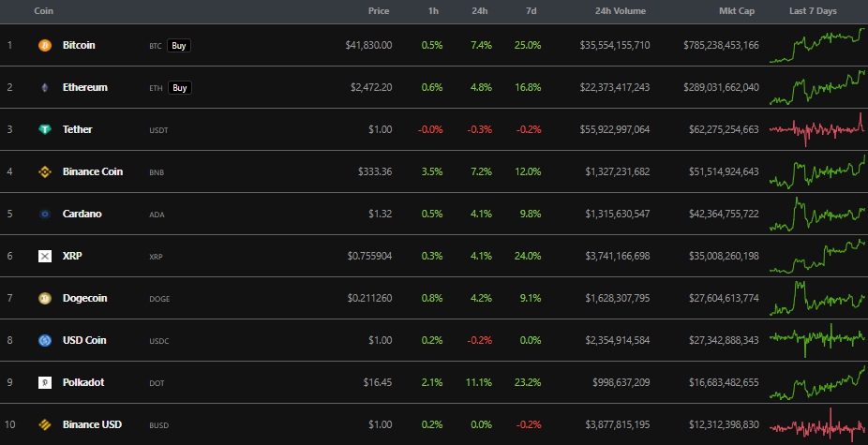Click the Tether green logo icon

[x=44, y=129]
